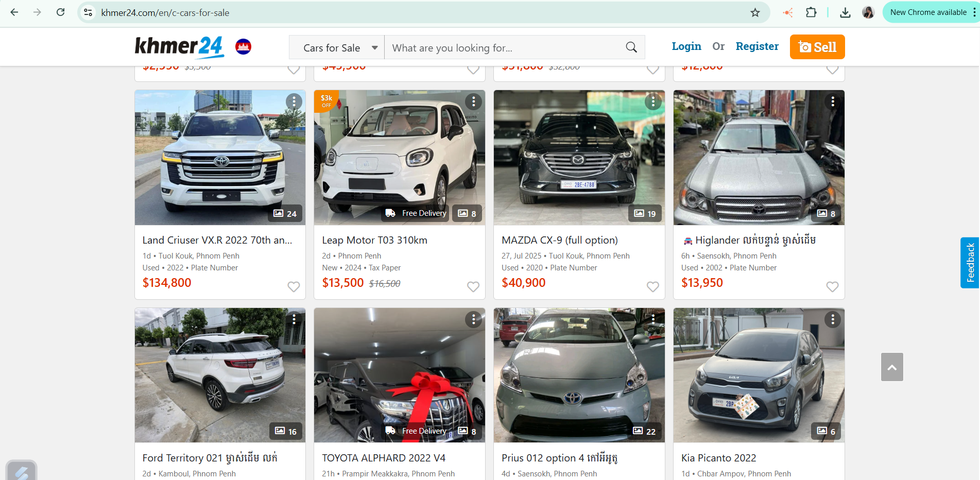This screenshot has height=480, width=980.
Task: Open options menu on Land Cruiser card
Action: click(x=294, y=101)
